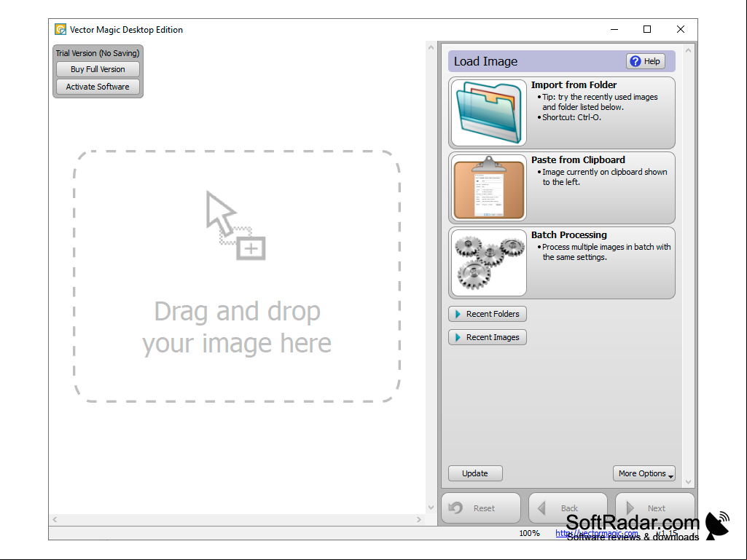The image size is (747, 560).
Task: Click left arrow of horizontal scrollbar
Action: (55, 519)
